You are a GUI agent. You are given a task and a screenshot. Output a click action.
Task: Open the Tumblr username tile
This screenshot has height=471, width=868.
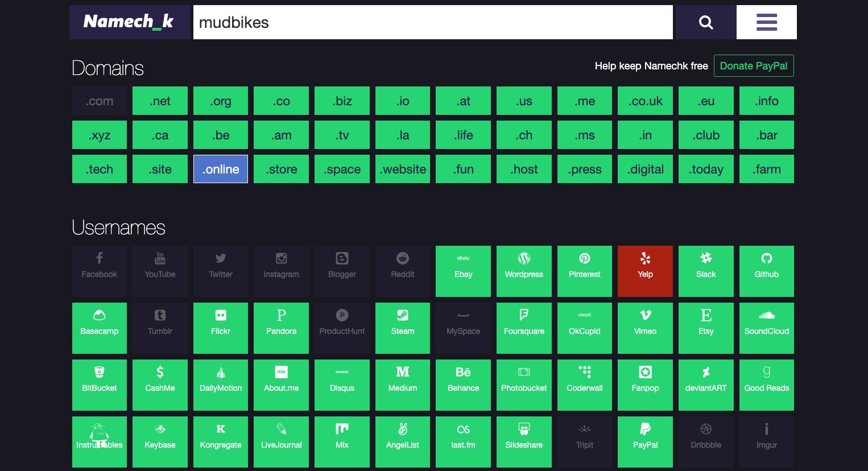pyautogui.click(x=160, y=328)
